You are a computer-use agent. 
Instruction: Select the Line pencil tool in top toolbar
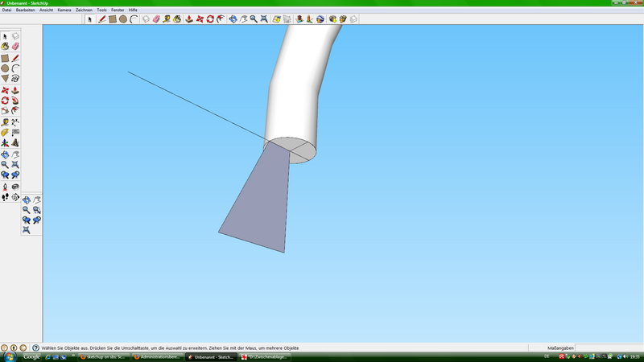(x=102, y=19)
